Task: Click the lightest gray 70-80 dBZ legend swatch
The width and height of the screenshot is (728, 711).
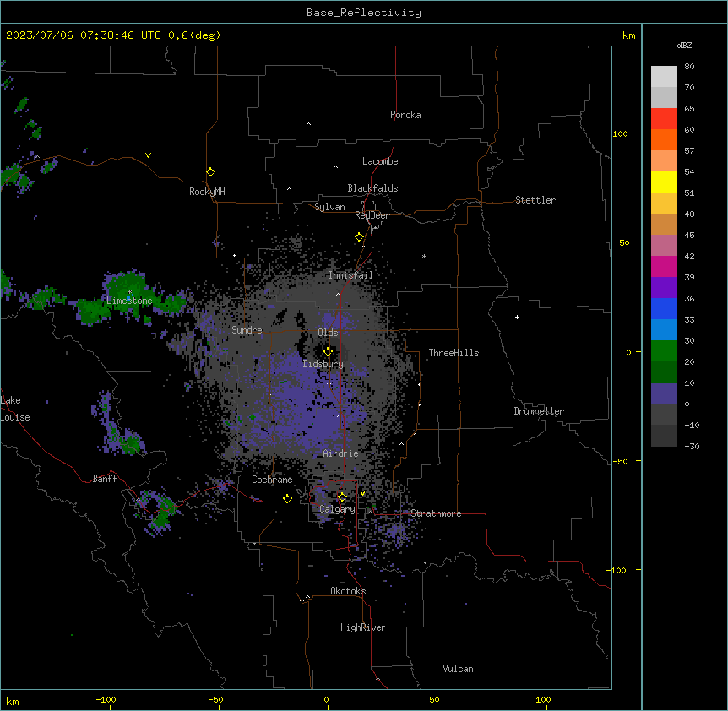Action: coord(664,76)
